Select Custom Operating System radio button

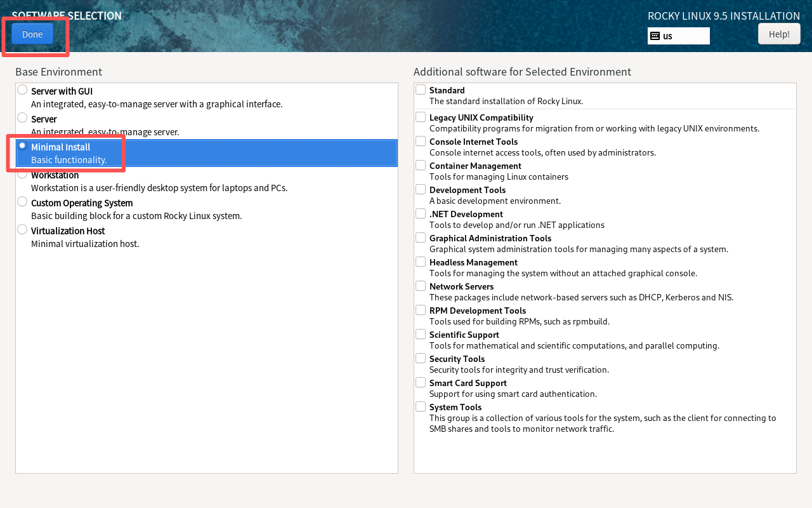(x=22, y=202)
